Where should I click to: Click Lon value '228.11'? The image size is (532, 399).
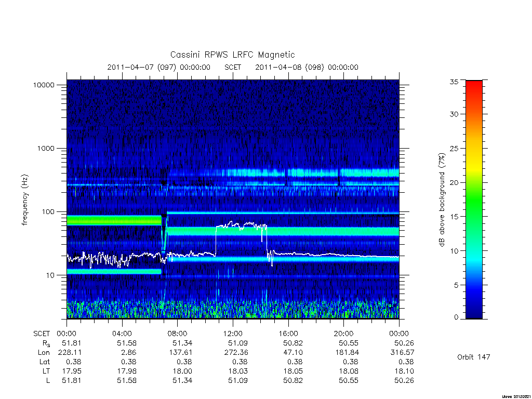pos(70,353)
